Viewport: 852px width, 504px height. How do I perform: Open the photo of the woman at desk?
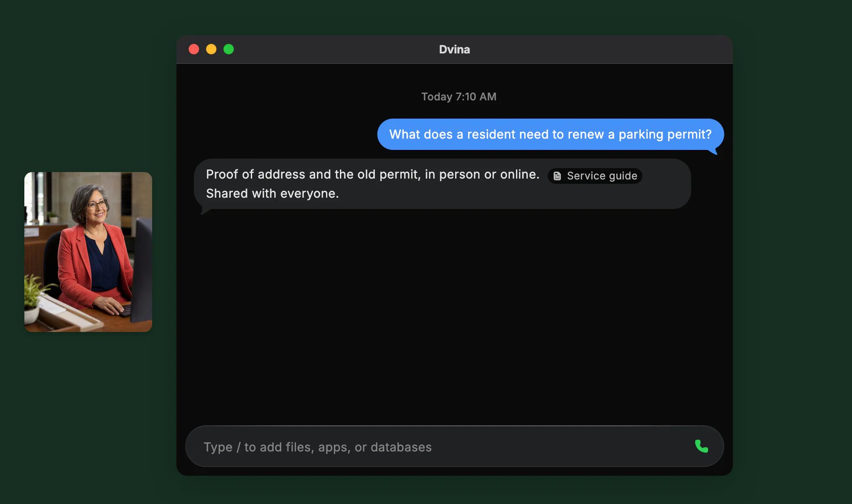pos(88,252)
